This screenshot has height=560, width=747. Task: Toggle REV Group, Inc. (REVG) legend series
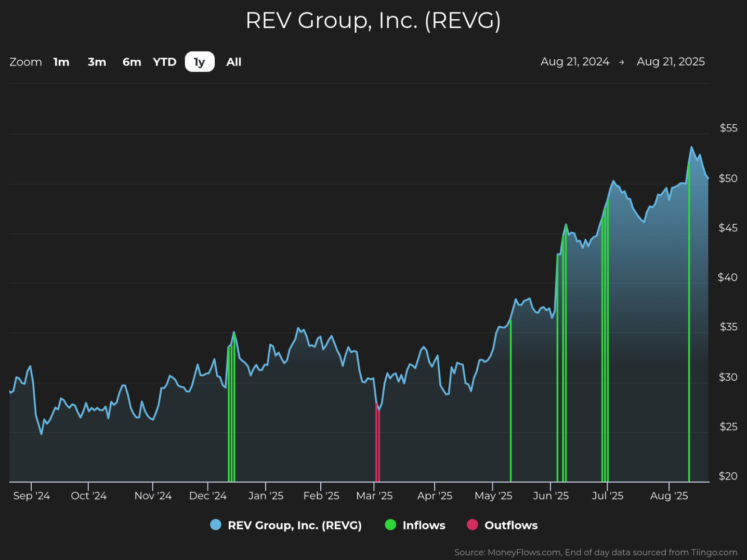[x=286, y=525]
